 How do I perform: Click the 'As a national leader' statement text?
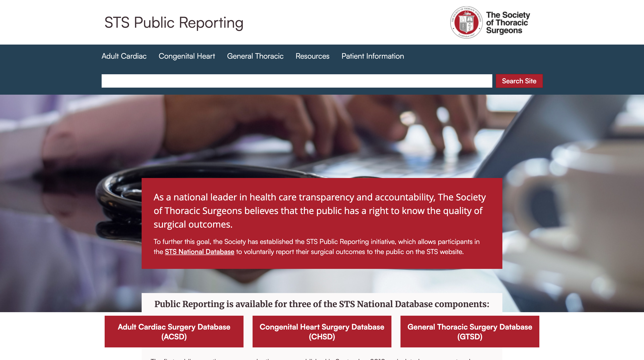click(x=320, y=211)
